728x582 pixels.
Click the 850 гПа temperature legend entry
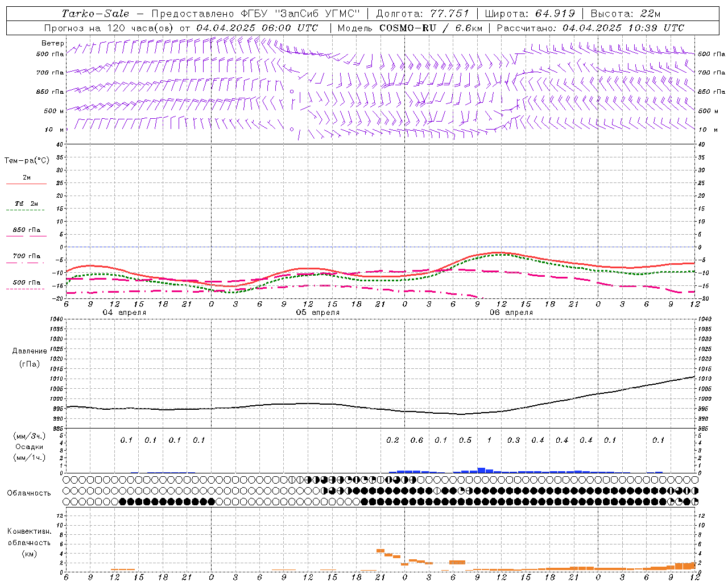(x=26, y=230)
